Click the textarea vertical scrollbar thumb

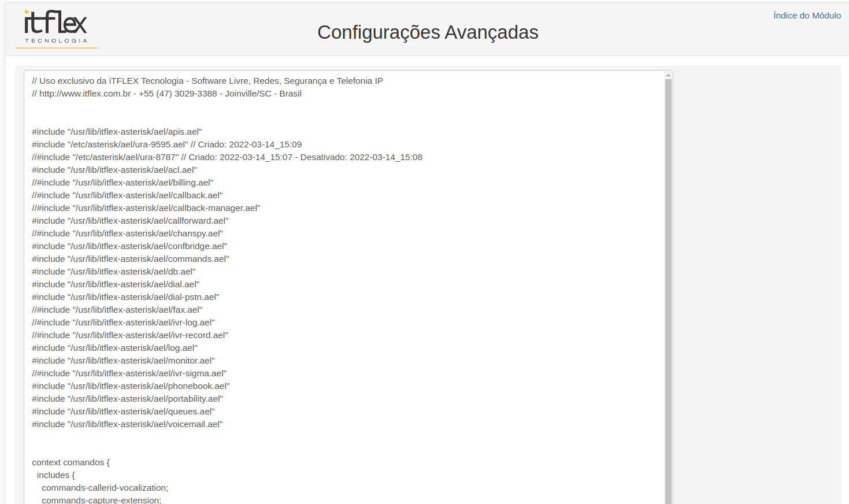(x=669, y=291)
